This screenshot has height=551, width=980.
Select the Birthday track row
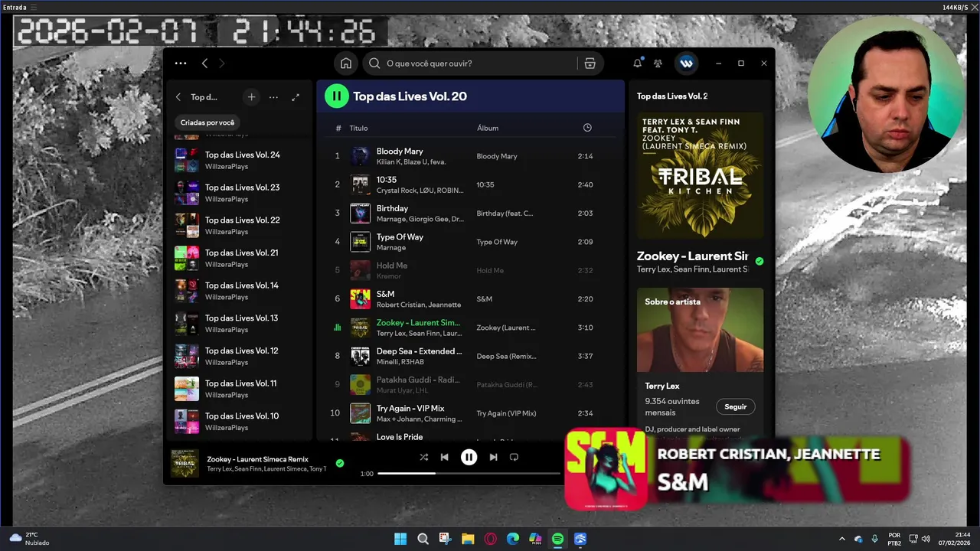470,213
